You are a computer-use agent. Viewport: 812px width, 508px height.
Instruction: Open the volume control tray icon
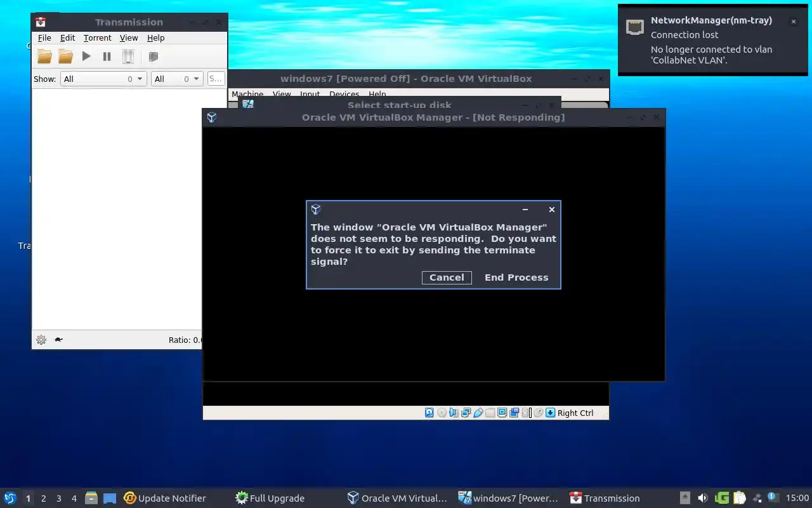pos(703,498)
